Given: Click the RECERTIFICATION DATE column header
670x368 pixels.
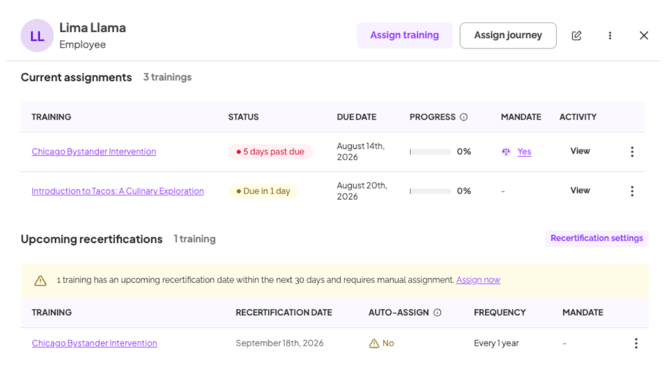Looking at the screenshot, I should (x=284, y=312).
